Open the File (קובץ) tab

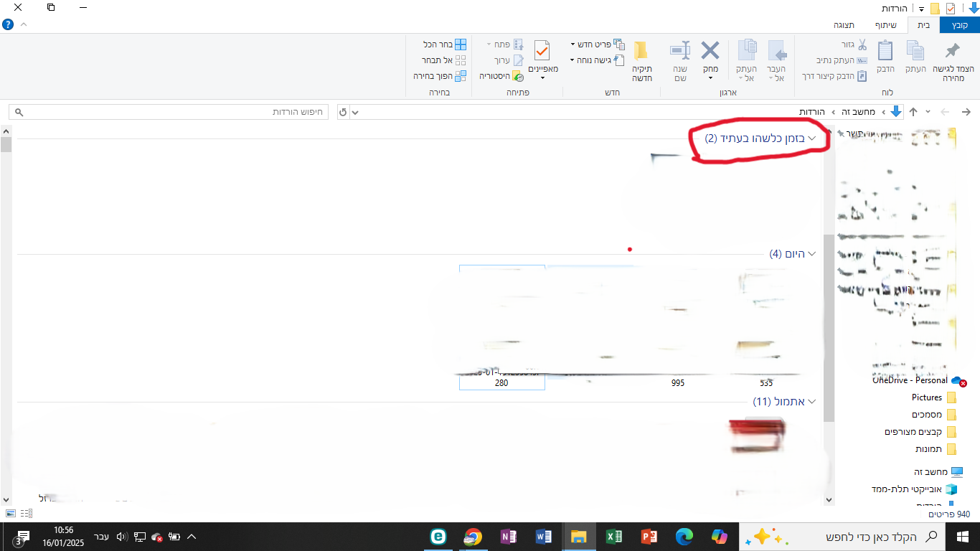(x=960, y=24)
